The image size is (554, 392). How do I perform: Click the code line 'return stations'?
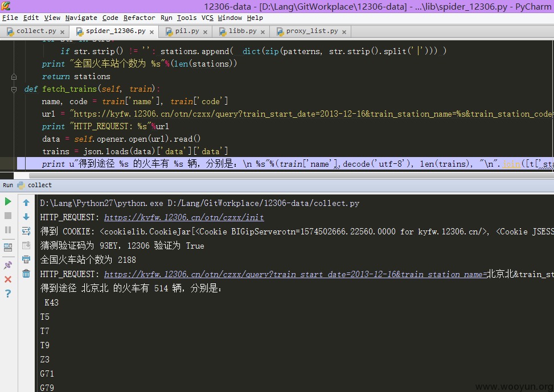76,77
